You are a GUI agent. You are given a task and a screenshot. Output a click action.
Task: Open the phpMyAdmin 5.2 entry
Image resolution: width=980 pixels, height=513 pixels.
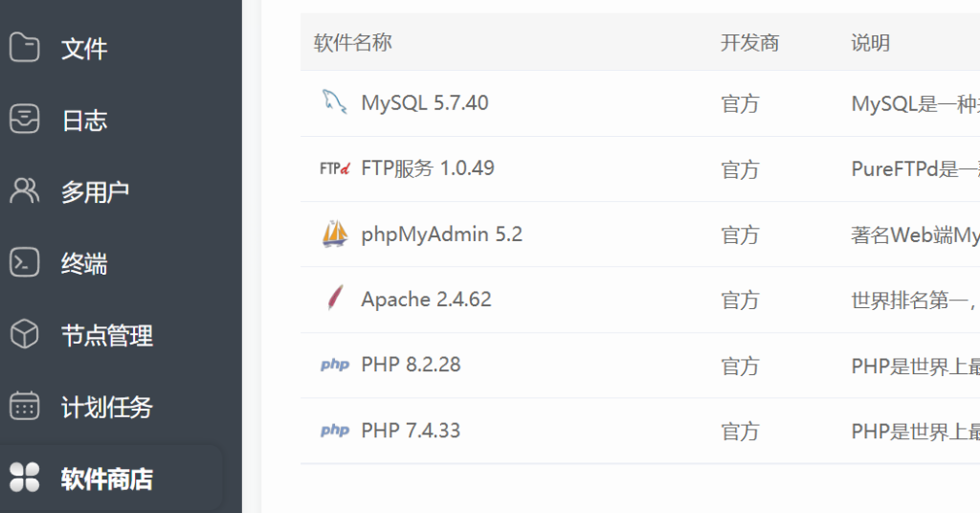[442, 234]
